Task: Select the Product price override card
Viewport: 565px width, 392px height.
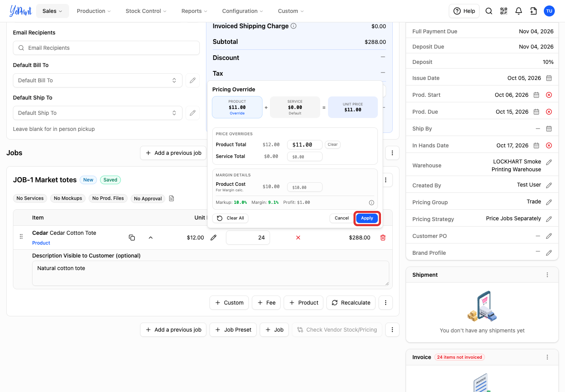Action: point(237,107)
